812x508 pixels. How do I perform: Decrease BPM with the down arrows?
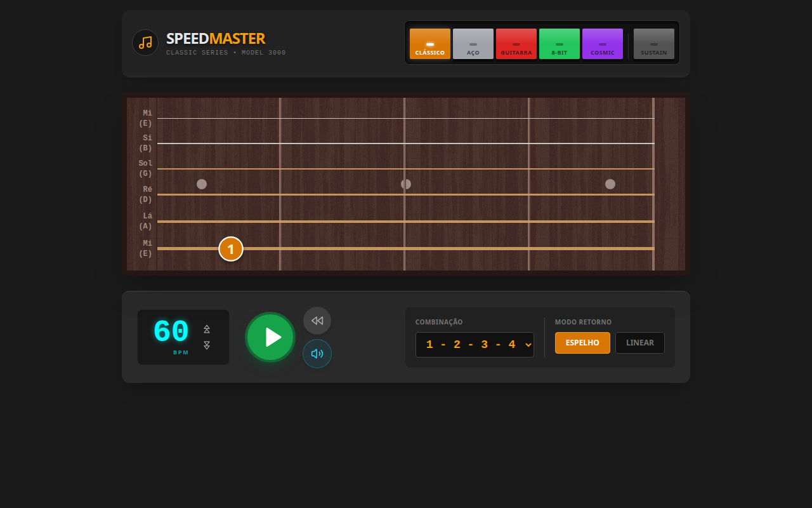tap(207, 345)
